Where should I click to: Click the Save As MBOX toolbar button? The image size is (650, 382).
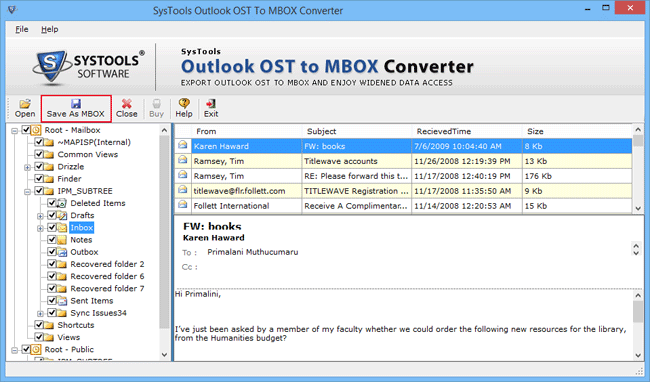point(76,109)
